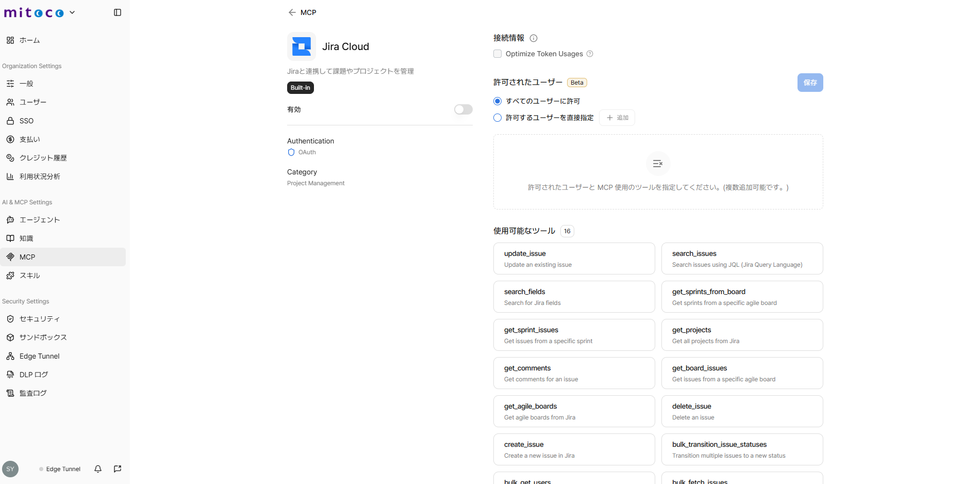Open SSO settings
The image size is (980, 484).
point(63,121)
